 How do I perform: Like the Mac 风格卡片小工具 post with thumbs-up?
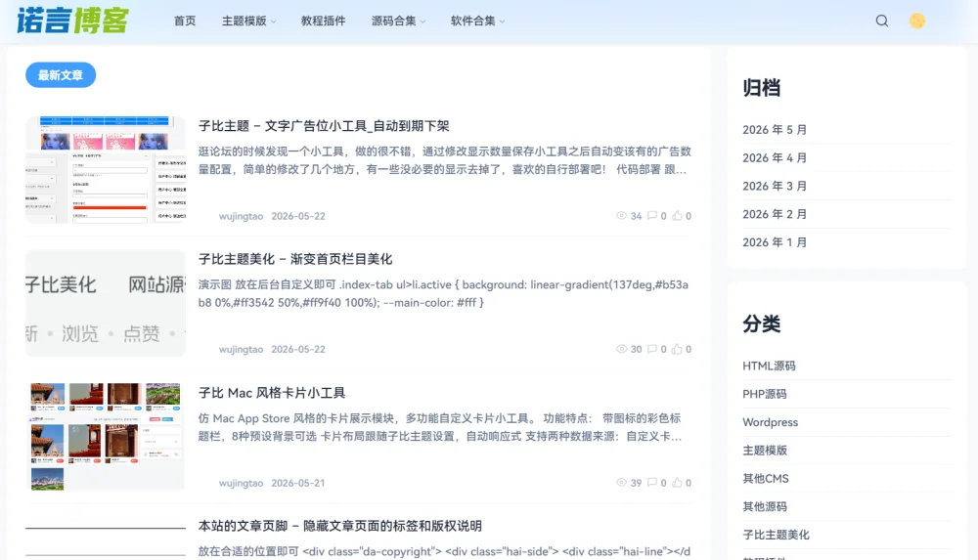point(677,483)
